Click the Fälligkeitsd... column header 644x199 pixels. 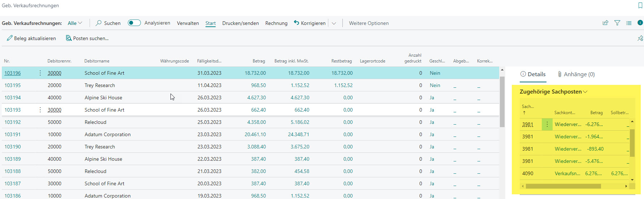click(209, 61)
